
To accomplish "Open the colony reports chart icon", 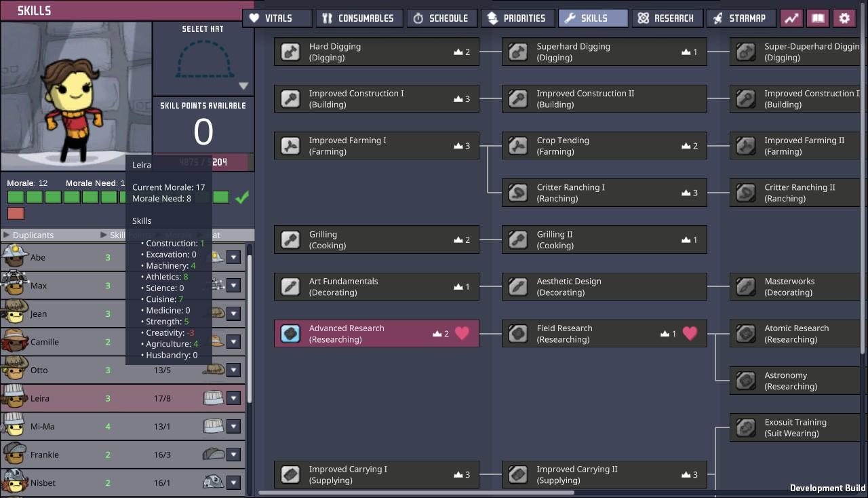I will [x=791, y=18].
